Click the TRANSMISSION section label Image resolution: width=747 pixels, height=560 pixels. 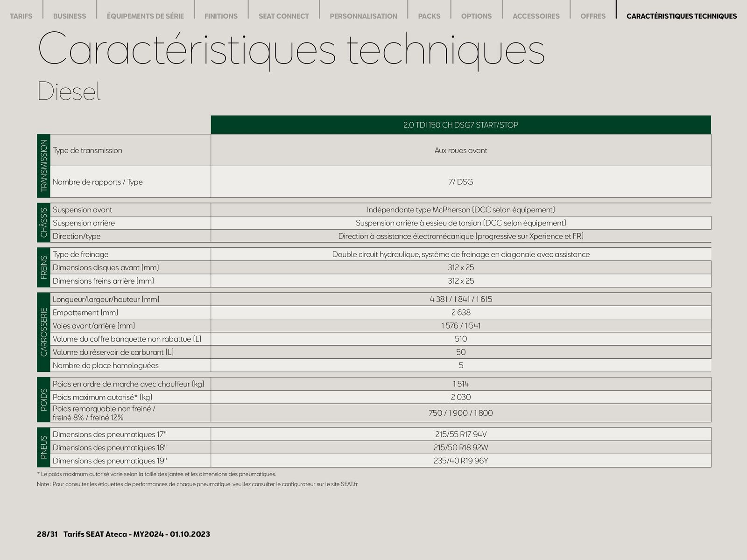coord(43,166)
